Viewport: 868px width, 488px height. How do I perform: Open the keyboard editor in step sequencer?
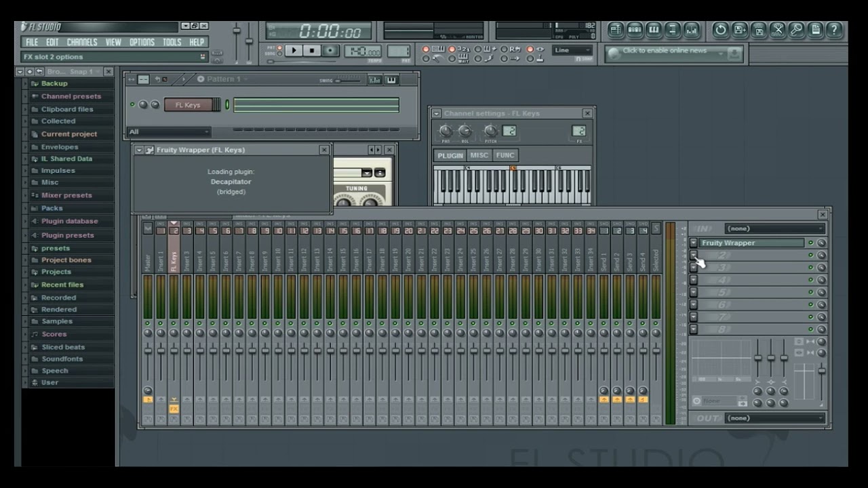click(391, 80)
